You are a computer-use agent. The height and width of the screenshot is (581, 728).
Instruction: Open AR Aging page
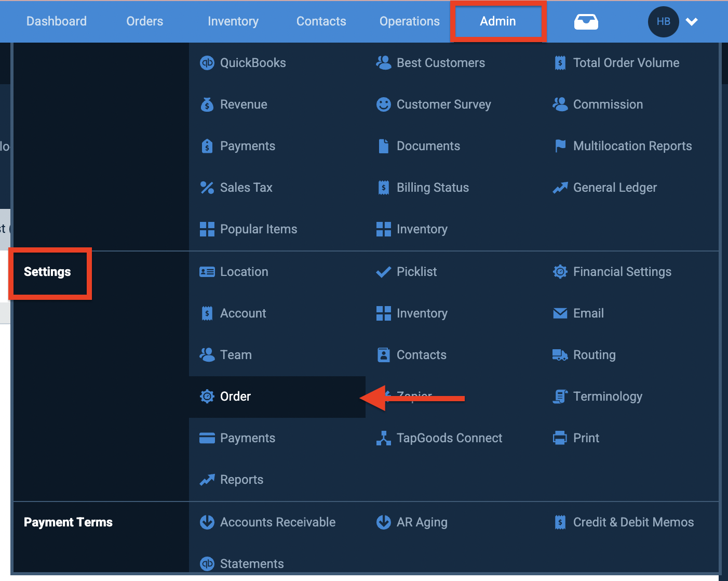[422, 522]
